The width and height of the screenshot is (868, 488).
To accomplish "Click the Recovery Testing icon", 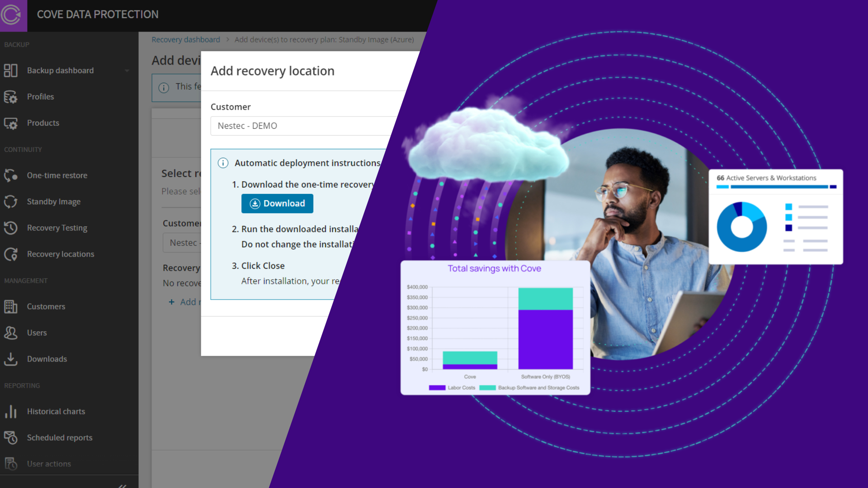I will tap(10, 228).
